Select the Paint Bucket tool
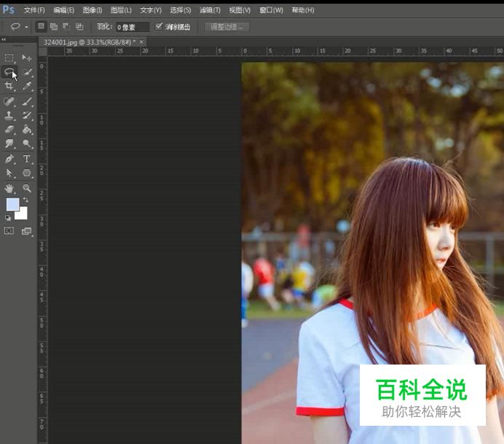This screenshot has width=504, height=444. [x=27, y=130]
